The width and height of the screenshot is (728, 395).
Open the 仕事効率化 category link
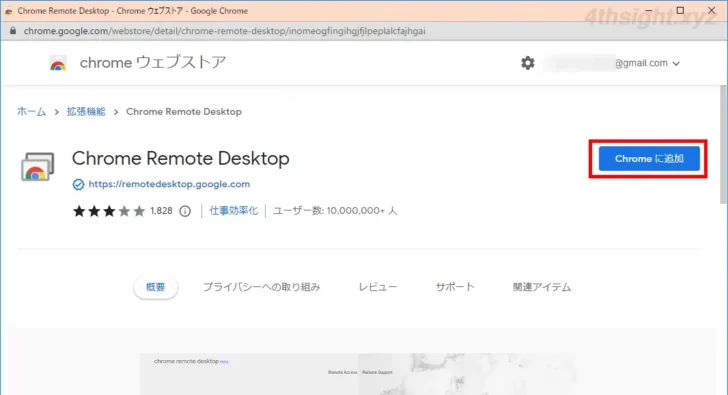coord(234,211)
